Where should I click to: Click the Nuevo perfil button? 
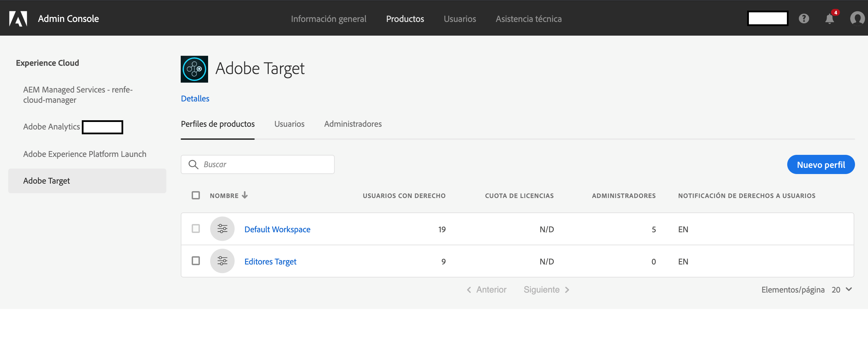(x=821, y=164)
